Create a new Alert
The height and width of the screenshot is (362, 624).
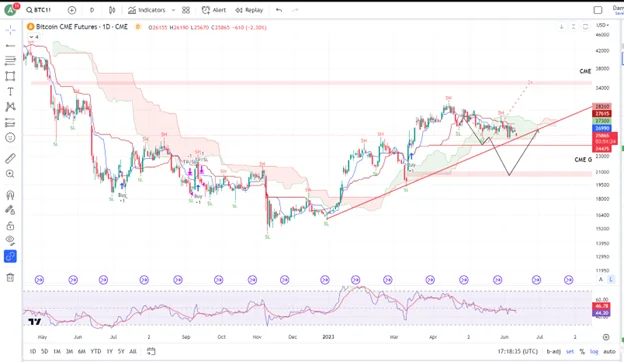click(x=214, y=10)
